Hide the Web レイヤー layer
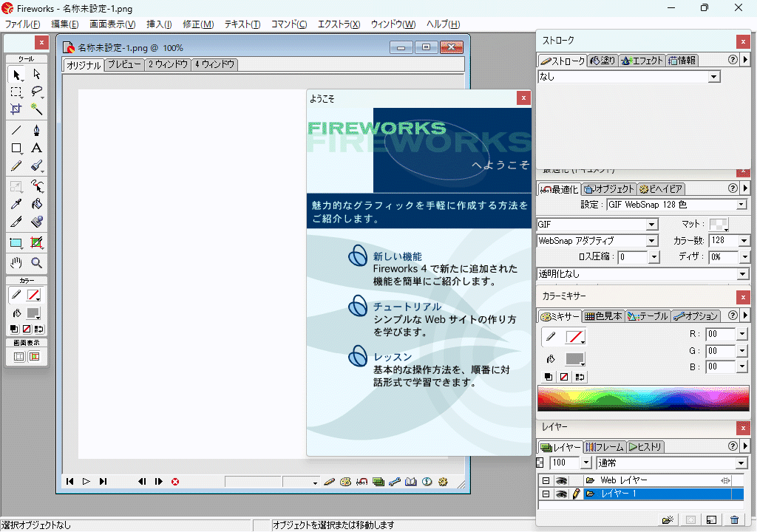Viewport: 757px width, 532px height. [x=563, y=480]
